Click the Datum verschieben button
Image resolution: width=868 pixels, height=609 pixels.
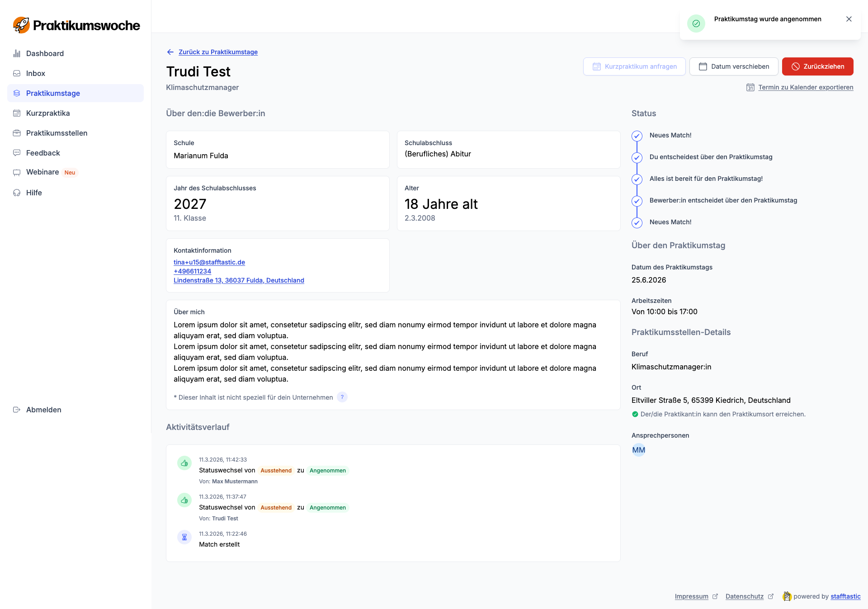click(733, 66)
